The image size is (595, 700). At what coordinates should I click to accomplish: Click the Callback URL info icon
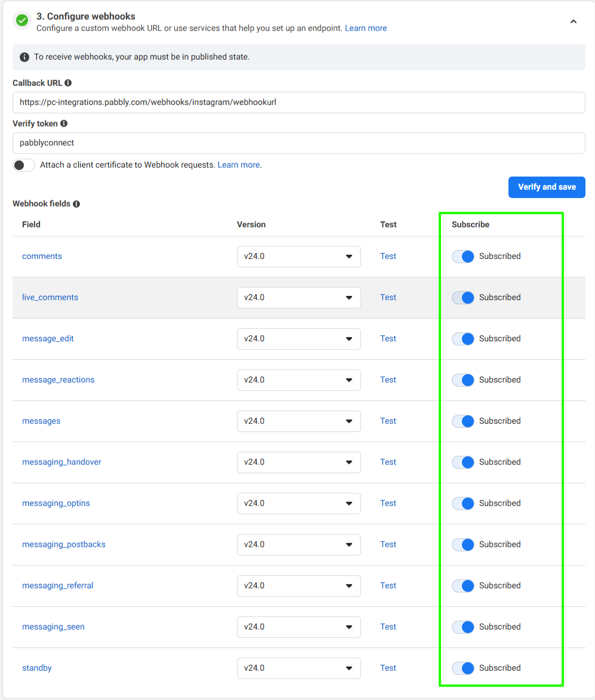[68, 83]
